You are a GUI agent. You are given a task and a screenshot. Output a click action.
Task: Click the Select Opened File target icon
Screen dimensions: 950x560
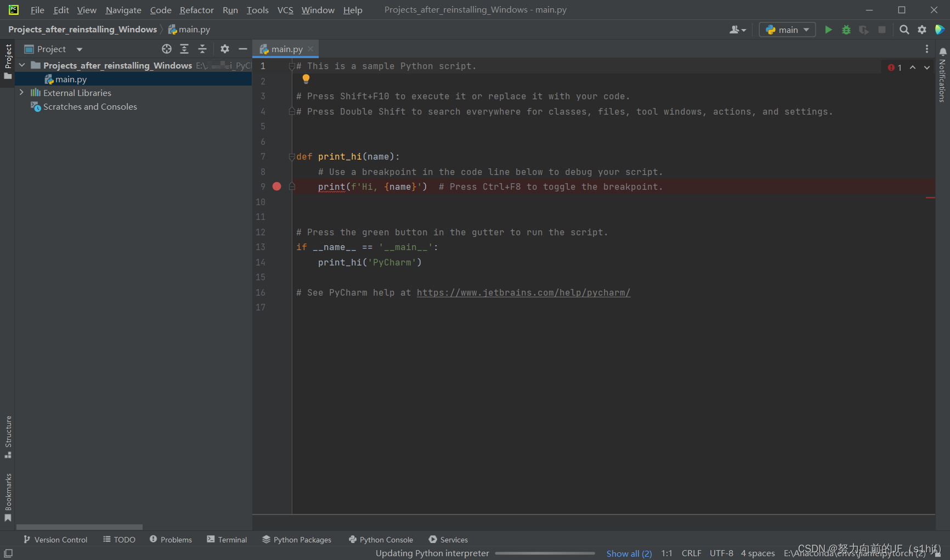point(167,49)
